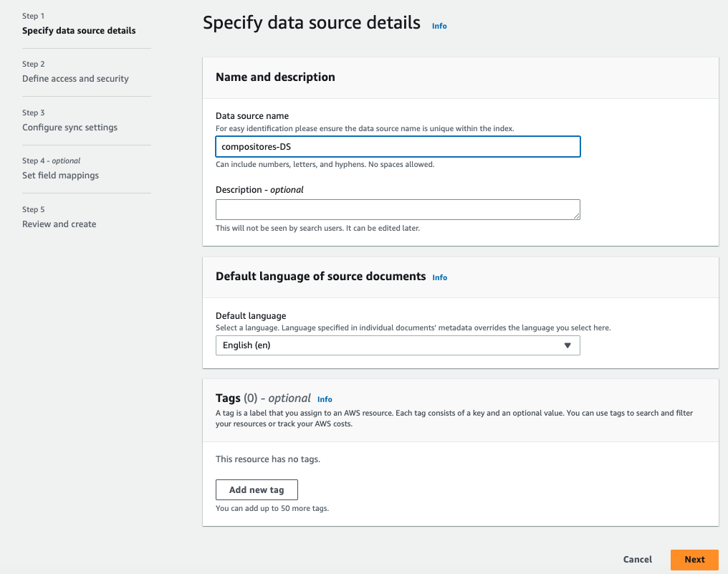Open Info for default language of source documents
Image resolution: width=728 pixels, height=574 pixels.
coord(440,277)
